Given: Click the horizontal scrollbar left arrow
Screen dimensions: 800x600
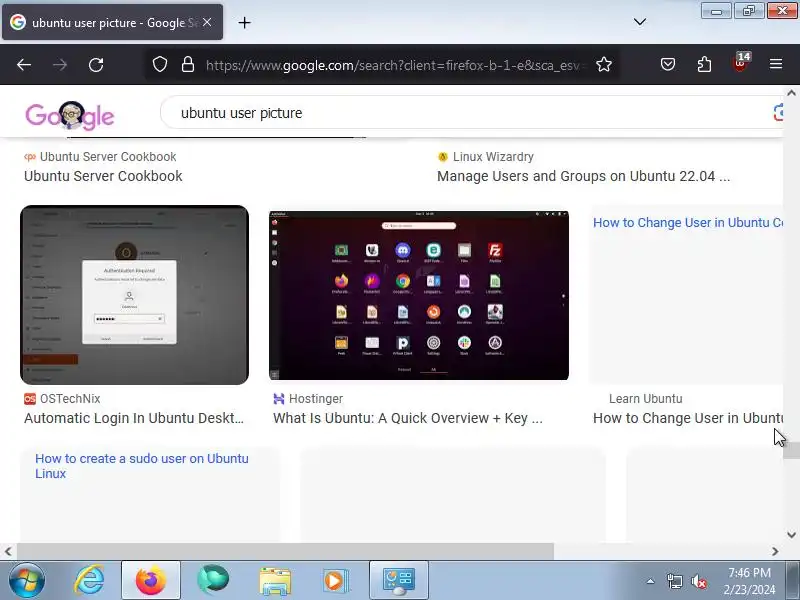Looking at the screenshot, I should (x=8, y=551).
